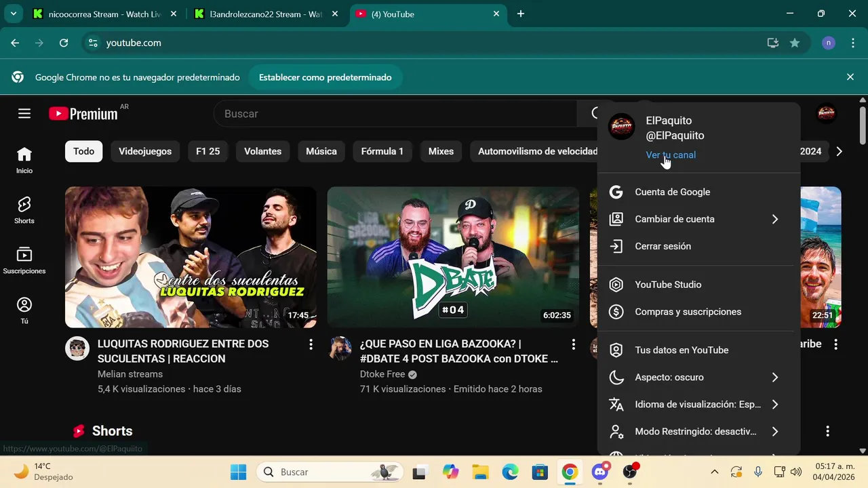Bookmark this page with star icon
Screen dimensions: 868x488
pyautogui.click(x=795, y=43)
